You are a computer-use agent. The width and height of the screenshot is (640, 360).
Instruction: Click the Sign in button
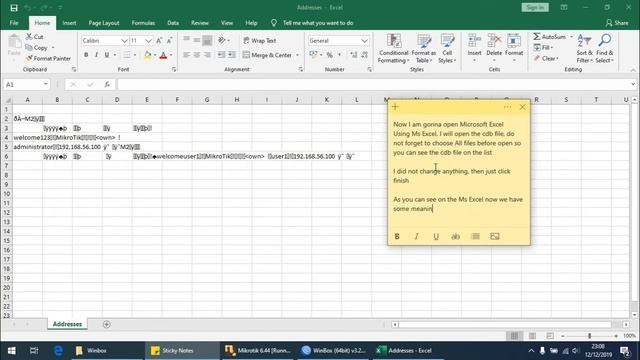click(535, 7)
